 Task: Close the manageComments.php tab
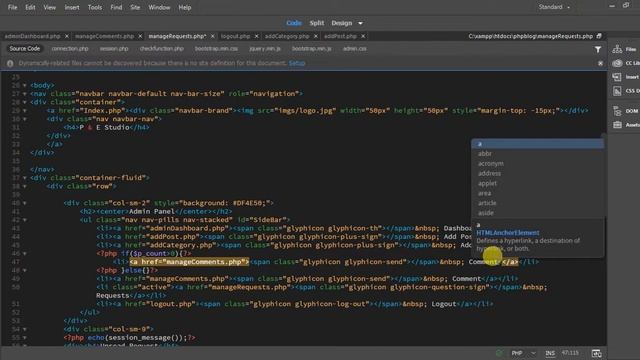tap(140, 36)
